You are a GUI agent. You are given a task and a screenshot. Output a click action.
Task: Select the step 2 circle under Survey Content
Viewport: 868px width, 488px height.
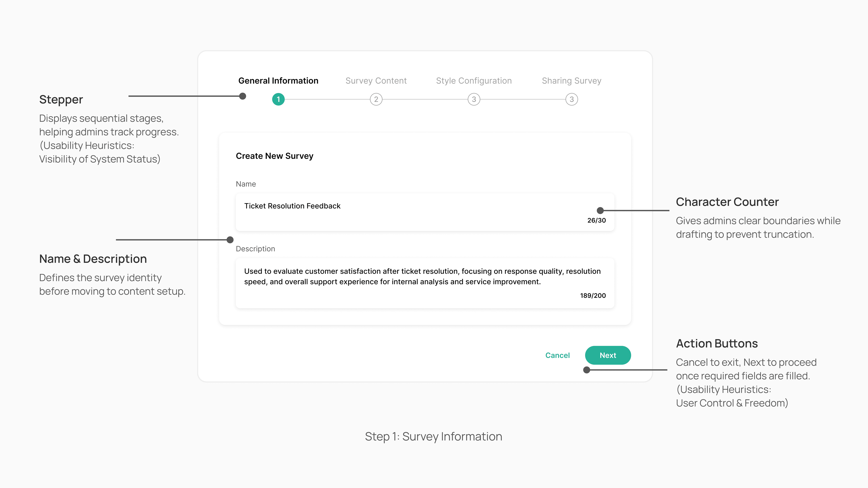pyautogui.click(x=376, y=99)
